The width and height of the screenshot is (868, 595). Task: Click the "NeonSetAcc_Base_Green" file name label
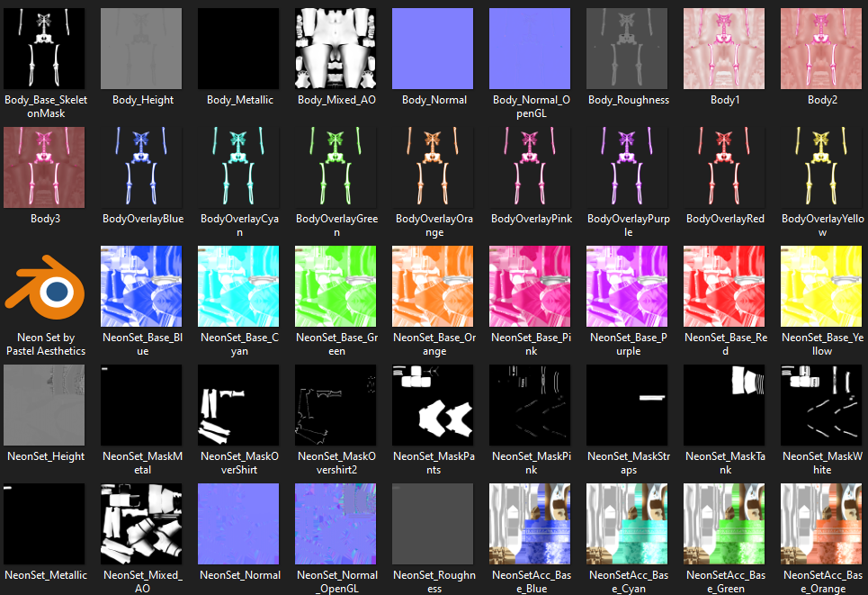coord(726,581)
